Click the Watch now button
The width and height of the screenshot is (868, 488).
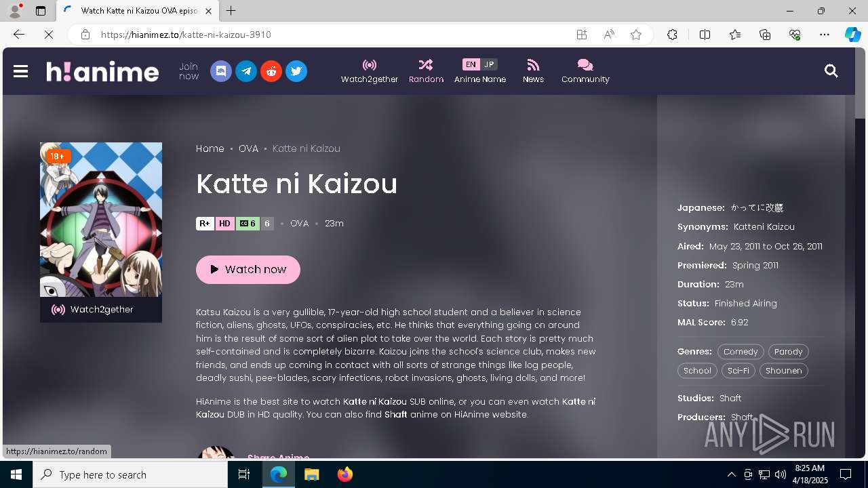pyautogui.click(x=248, y=270)
